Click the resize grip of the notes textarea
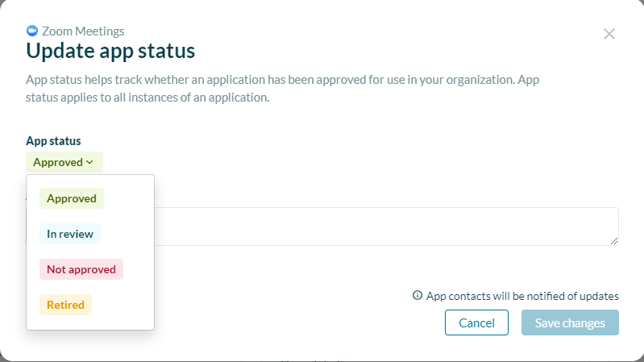 [614, 241]
